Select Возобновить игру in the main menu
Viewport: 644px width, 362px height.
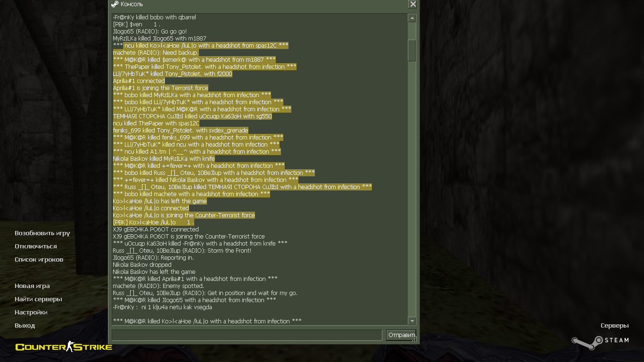[42, 233]
